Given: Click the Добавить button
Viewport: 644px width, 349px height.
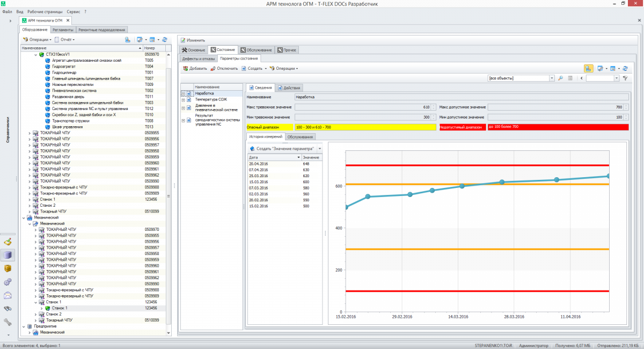Looking at the screenshot, I should 195,69.
